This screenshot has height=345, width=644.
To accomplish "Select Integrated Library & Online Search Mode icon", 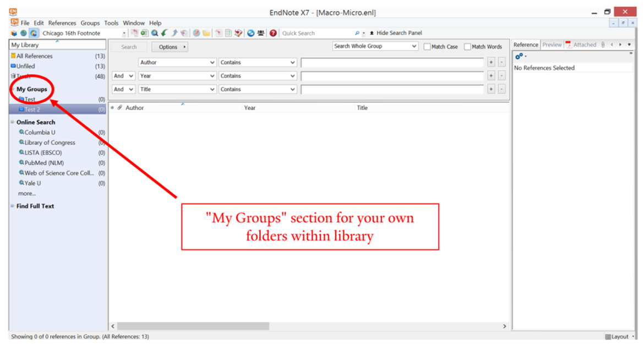I will pos(34,33).
